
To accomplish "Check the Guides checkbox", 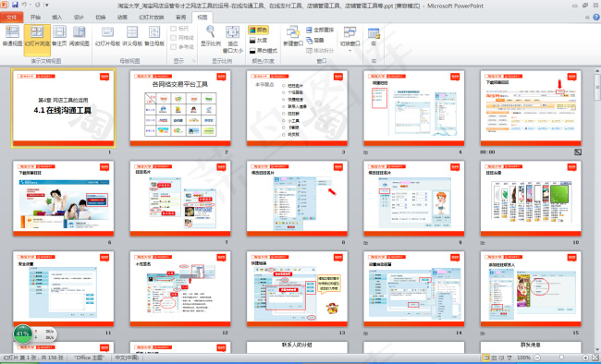I will pyautogui.click(x=174, y=47).
